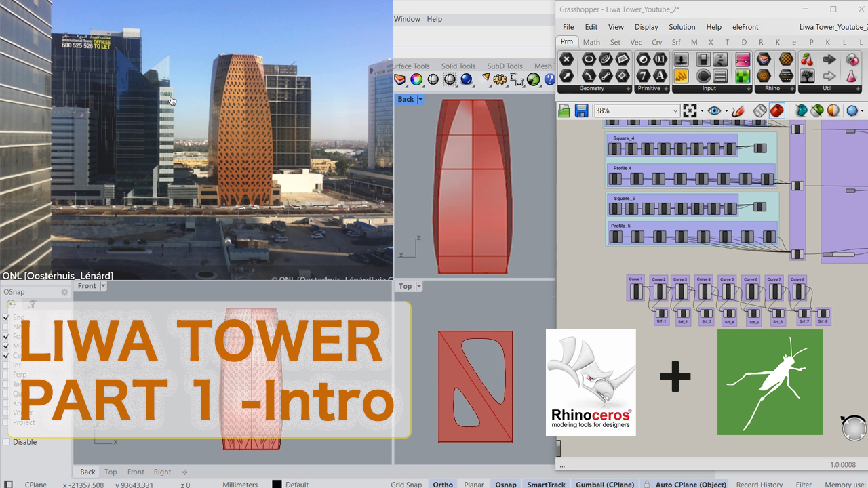Select the Circle parameter icon
This screenshot has height=488, width=868.
click(589, 60)
